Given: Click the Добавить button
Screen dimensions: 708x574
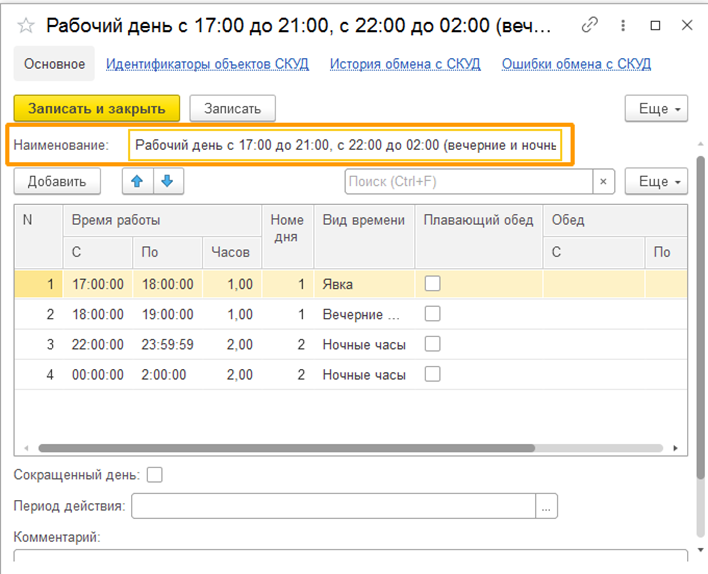Looking at the screenshot, I should pos(57,181).
